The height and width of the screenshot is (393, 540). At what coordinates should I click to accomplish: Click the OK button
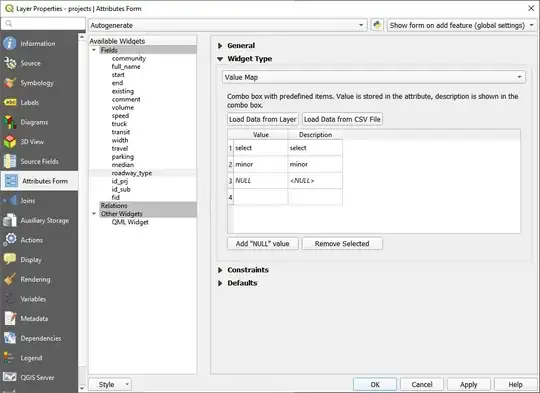pos(375,384)
